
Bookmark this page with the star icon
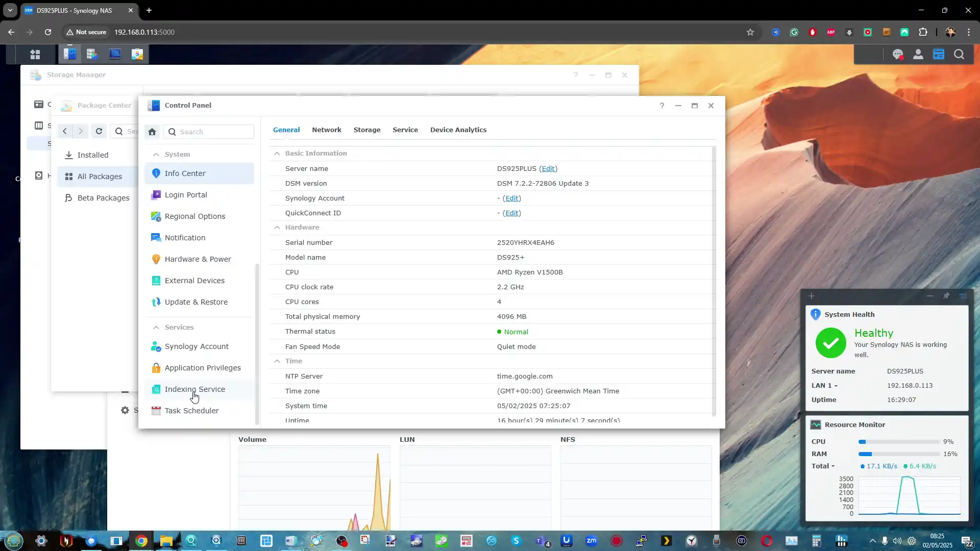tap(750, 32)
